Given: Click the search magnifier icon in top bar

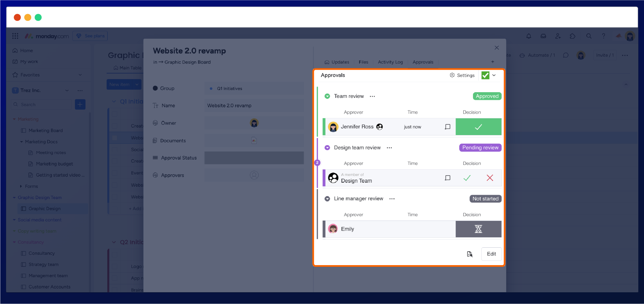Looking at the screenshot, I should pyautogui.click(x=589, y=36).
